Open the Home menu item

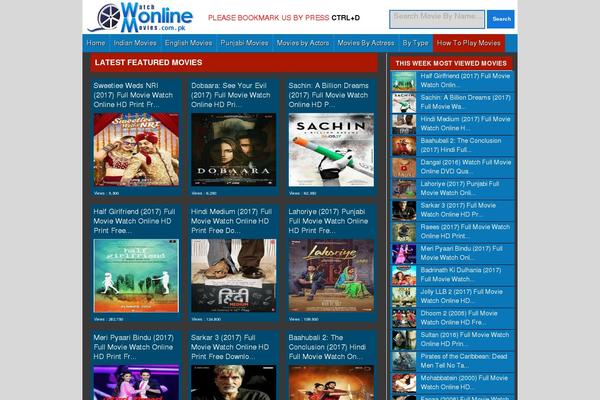point(96,43)
